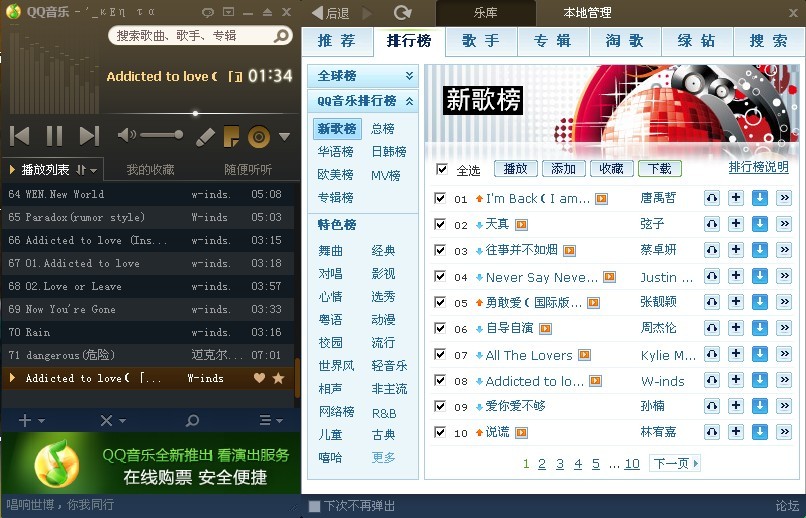This screenshot has width=806, height=518.
Task: Click the playlist search magnifier icon
Action: [192, 420]
